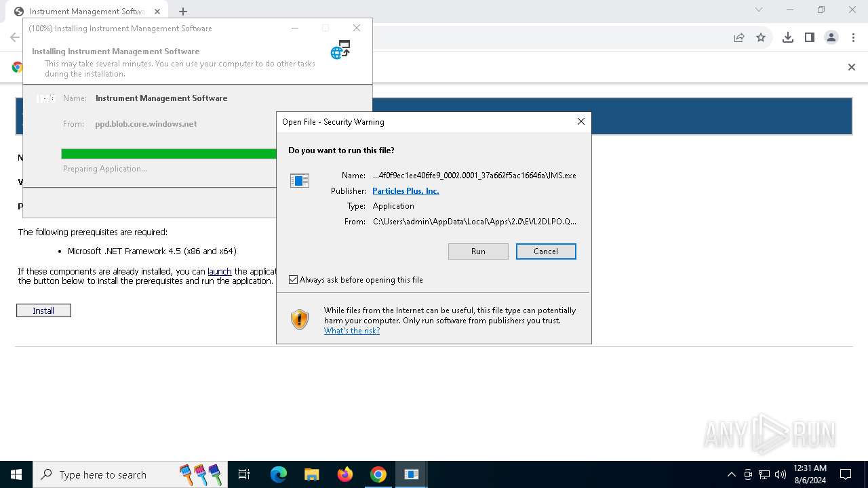Dismiss the Chrome infobar with X
Viewport: 868px width, 488px height.
click(x=852, y=67)
